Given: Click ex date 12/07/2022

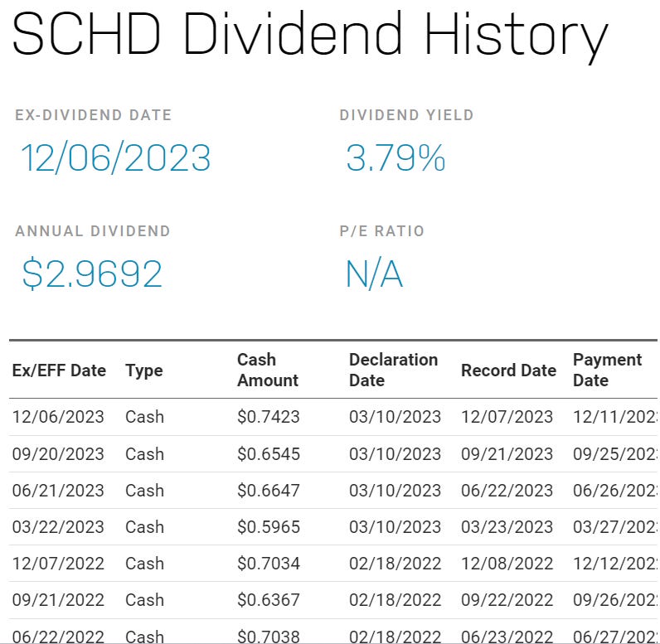Looking at the screenshot, I should coord(58,564).
